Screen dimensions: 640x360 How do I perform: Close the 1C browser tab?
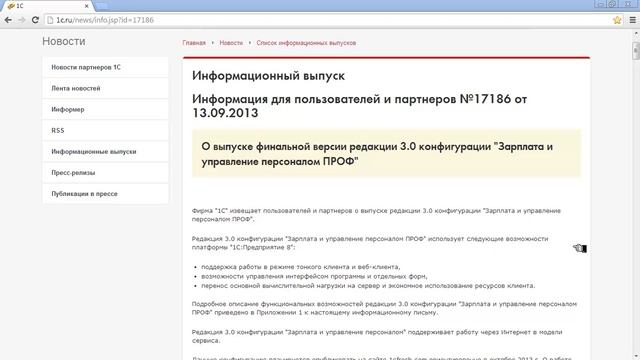pos(87,6)
